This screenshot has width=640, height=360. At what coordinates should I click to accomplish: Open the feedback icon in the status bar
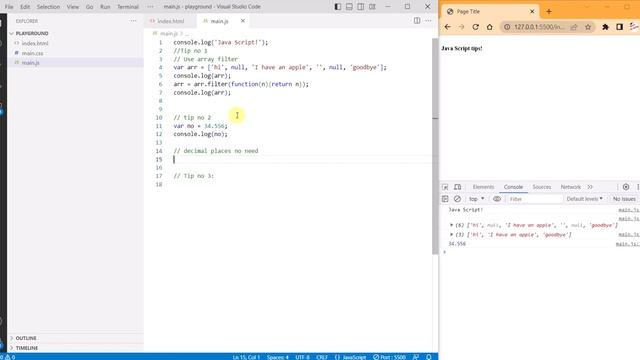416,357
